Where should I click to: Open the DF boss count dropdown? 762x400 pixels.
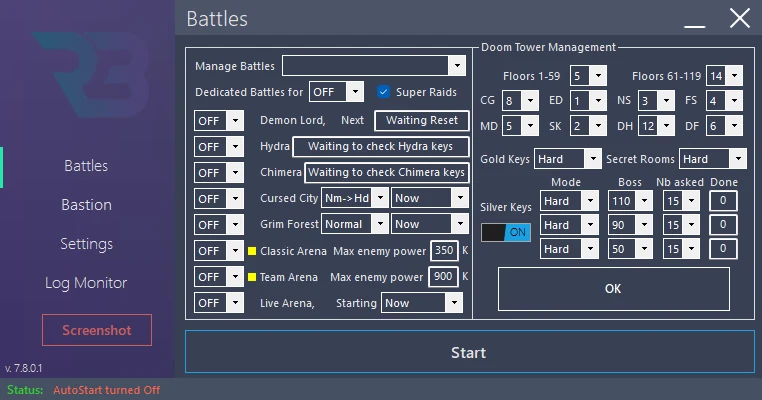[x=724, y=126]
